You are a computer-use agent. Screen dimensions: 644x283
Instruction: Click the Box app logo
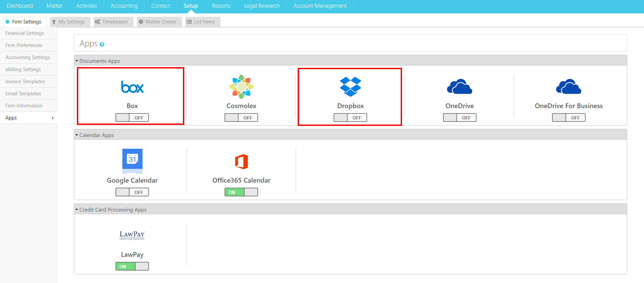[132, 87]
